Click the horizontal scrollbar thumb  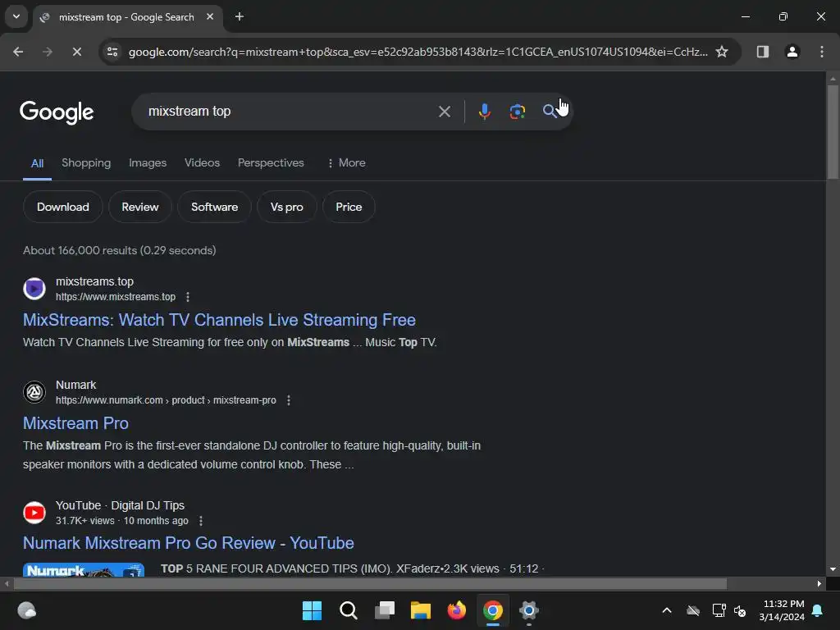click(370, 583)
